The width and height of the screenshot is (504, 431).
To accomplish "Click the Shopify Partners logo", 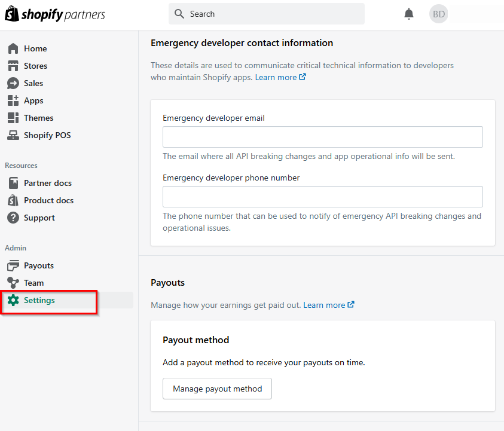I will point(55,15).
